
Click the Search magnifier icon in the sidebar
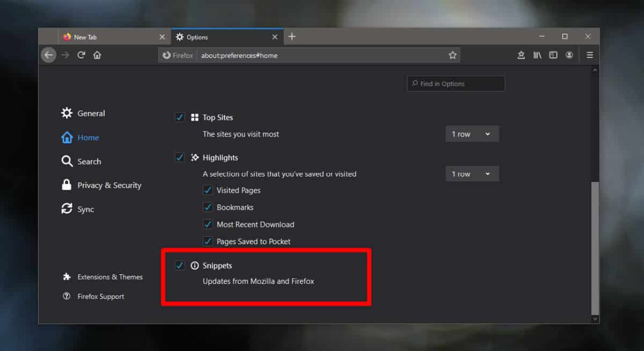pos(67,161)
